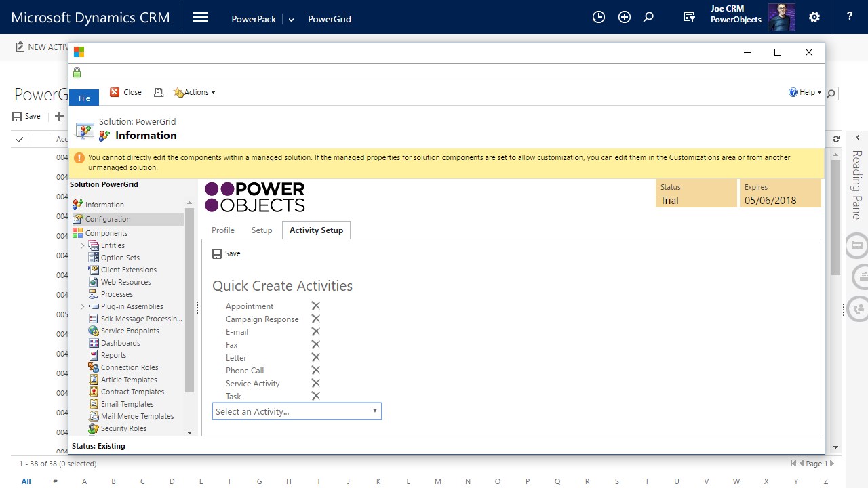Remove Service Activity entry
This screenshot has height=488, width=868.
(315, 384)
